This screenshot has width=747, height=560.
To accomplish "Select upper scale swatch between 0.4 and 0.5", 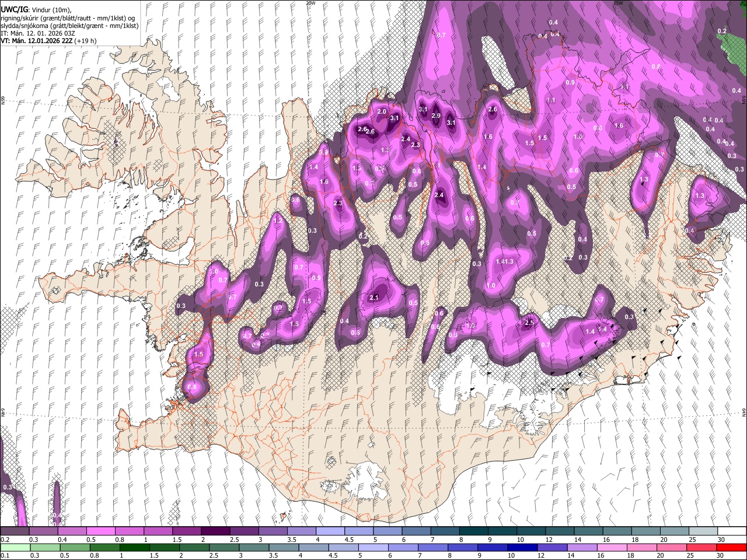I will point(72,531).
